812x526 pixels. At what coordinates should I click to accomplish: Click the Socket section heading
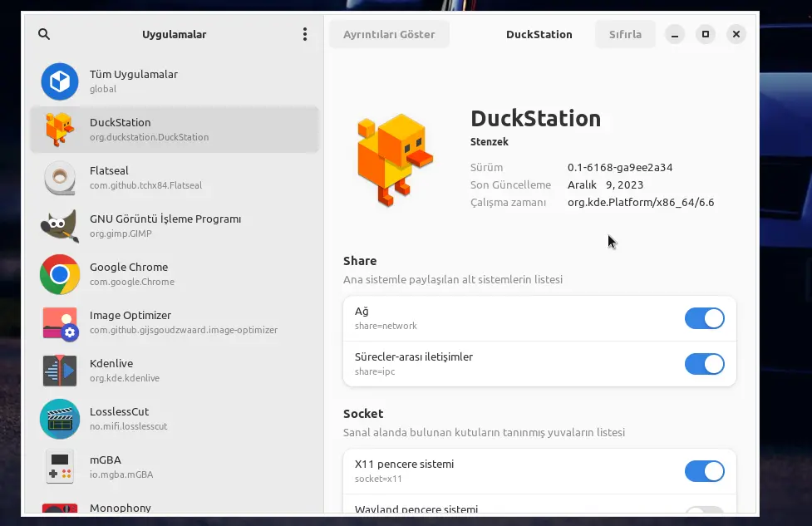(363, 414)
